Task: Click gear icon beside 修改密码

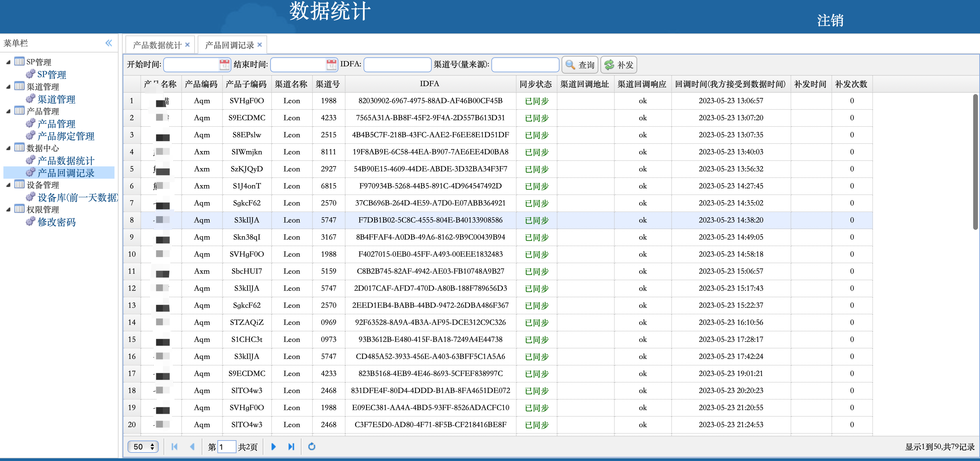Action: (30, 222)
